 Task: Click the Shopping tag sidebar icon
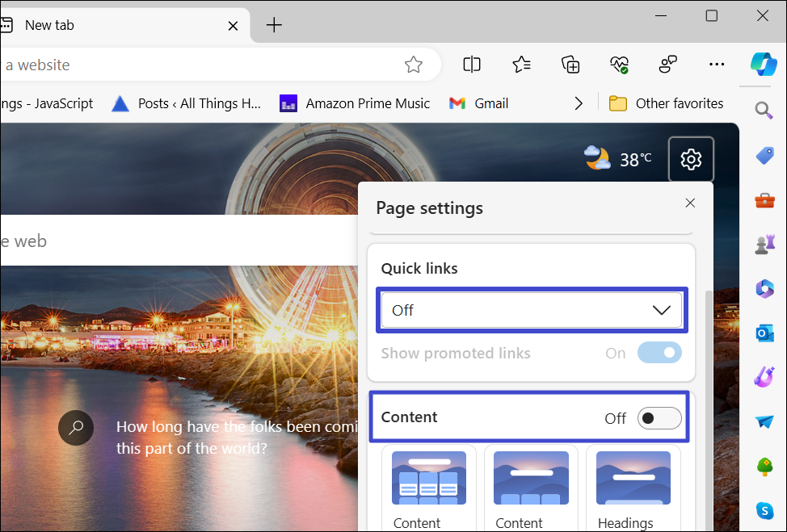[x=764, y=156]
